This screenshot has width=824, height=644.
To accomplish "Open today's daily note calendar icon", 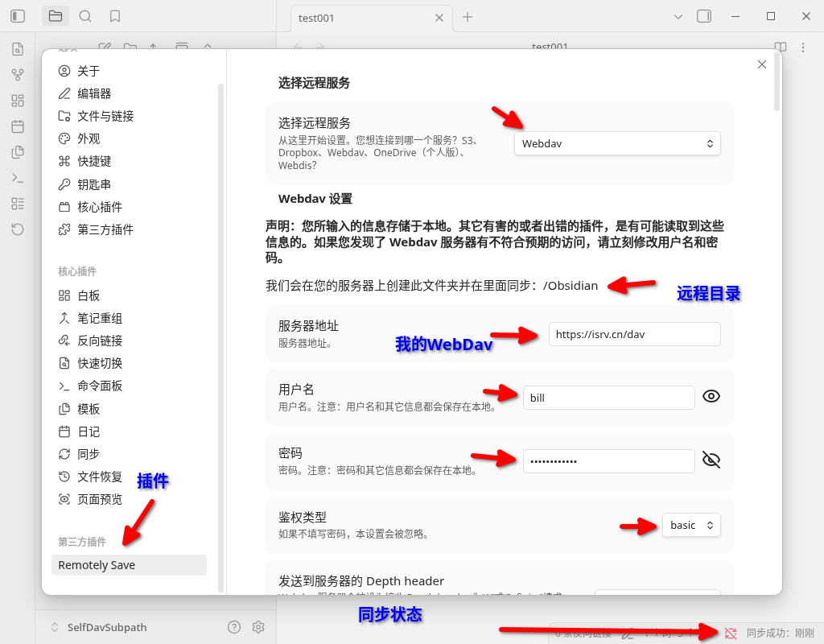I will pos(18,126).
